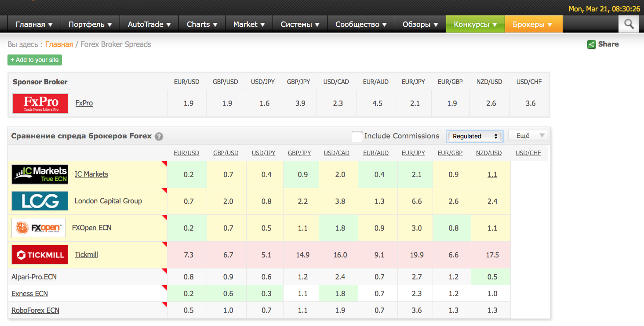Click RoboForex ECN EUR/JPY spread 3.6

click(x=417, y=310)
